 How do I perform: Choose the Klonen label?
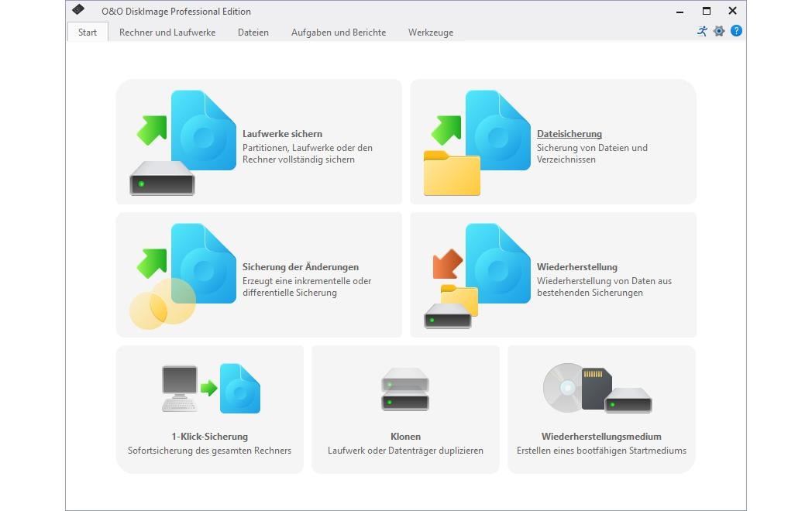(405, 437)
